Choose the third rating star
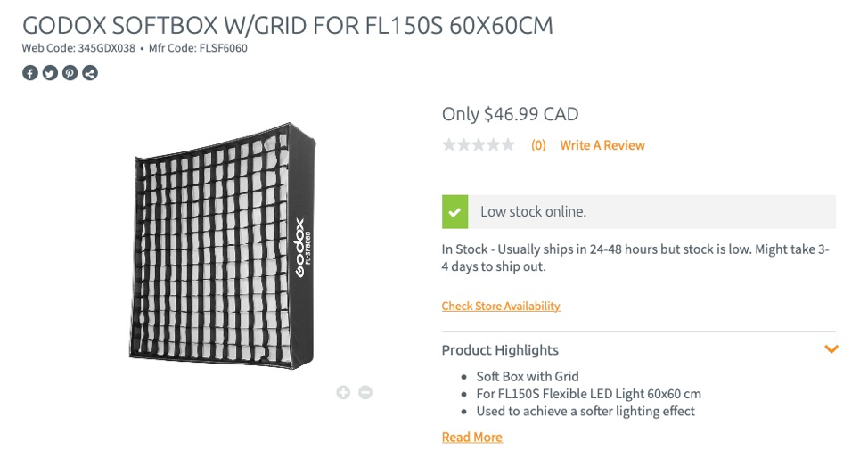Image resolution: width=868 pixels, height=458 pixels. click(479, 145)
